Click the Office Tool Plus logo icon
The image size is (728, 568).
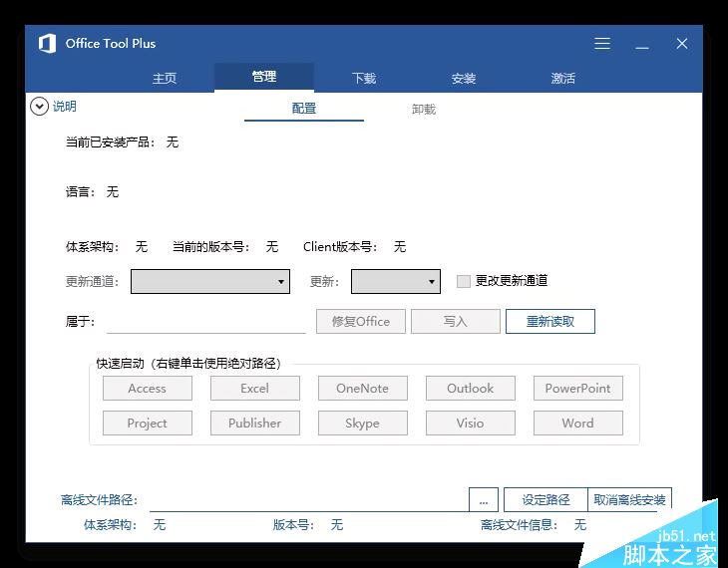point(47,44)
